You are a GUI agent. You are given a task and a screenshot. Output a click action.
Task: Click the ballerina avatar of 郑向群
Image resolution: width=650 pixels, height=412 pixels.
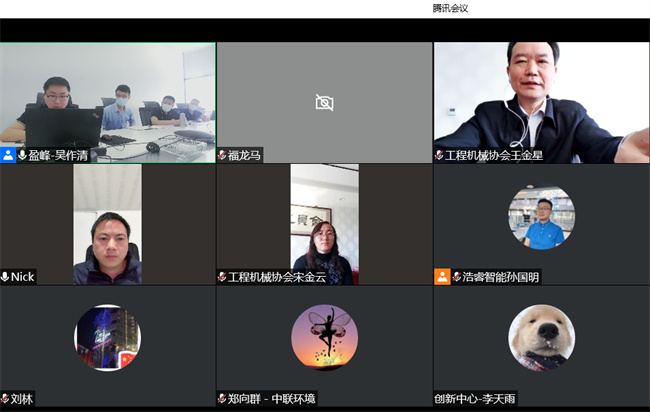325,338
